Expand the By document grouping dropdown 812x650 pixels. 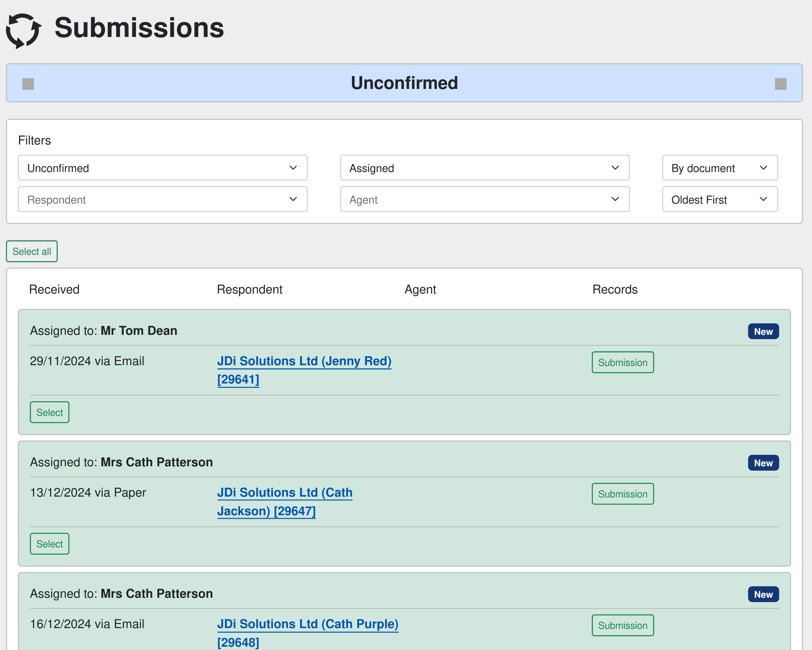(x=719, y=168)
